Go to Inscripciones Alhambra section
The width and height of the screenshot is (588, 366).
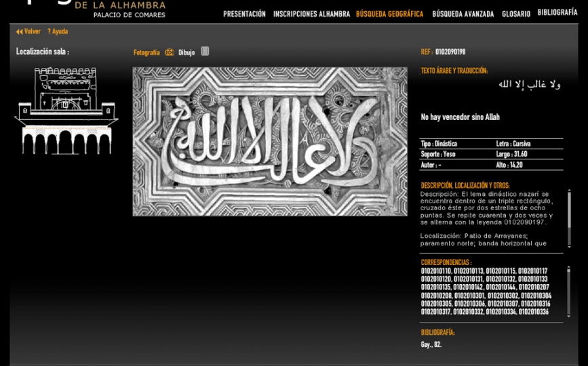311,14
